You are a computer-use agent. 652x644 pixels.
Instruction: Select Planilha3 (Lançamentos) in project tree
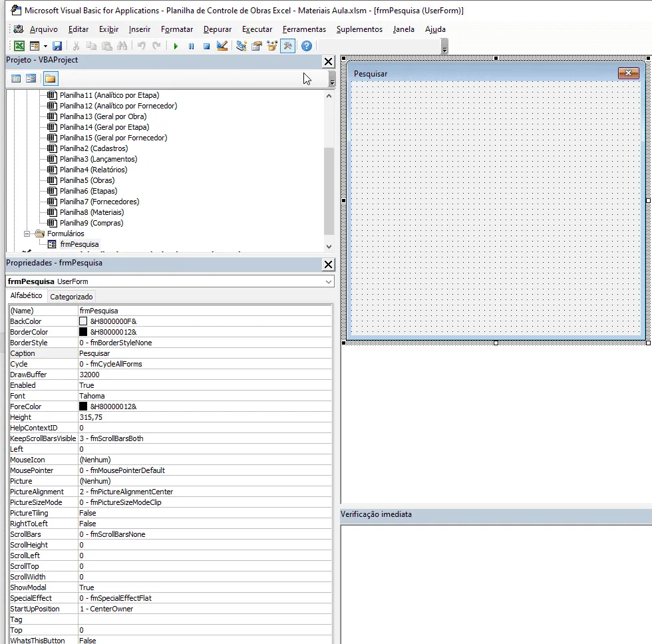[98, 159]
